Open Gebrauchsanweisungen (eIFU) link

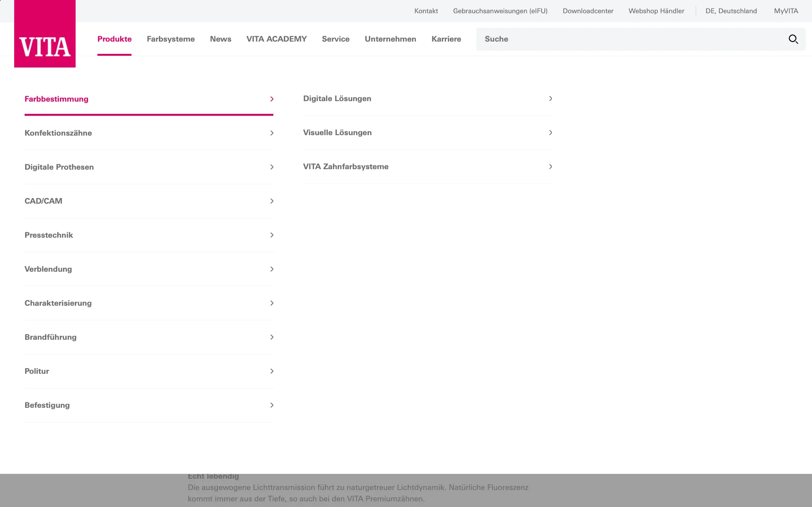tap(500, 11)
